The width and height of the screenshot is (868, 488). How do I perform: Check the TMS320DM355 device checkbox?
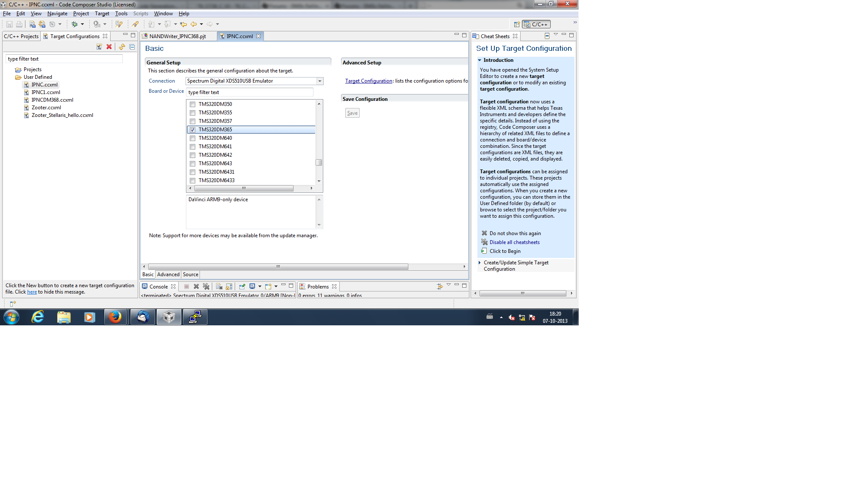click(193, 113)
